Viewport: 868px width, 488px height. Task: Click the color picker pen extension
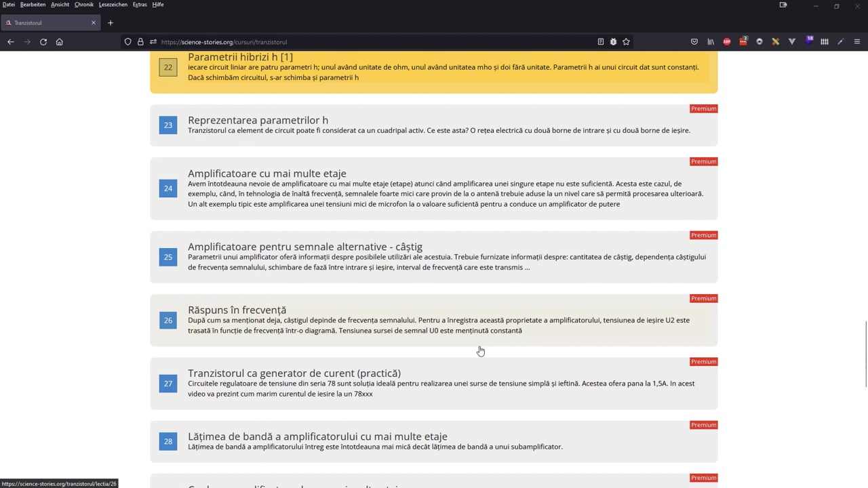841,41
